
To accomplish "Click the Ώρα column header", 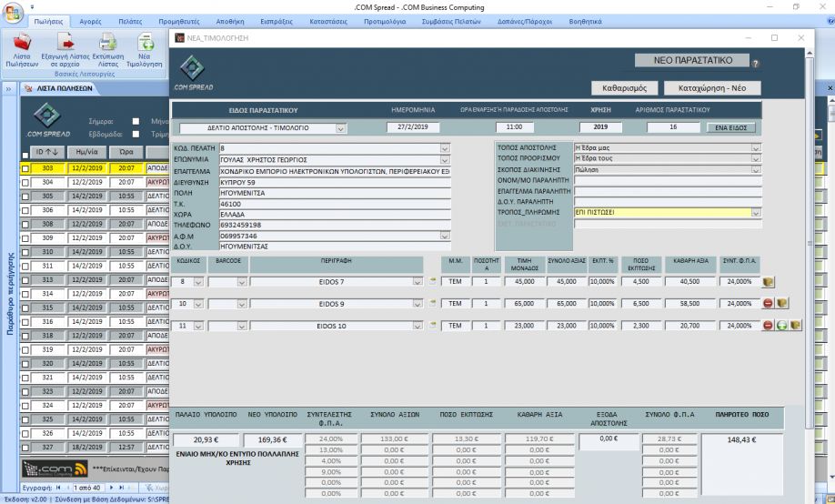I will tap(126, 152).
